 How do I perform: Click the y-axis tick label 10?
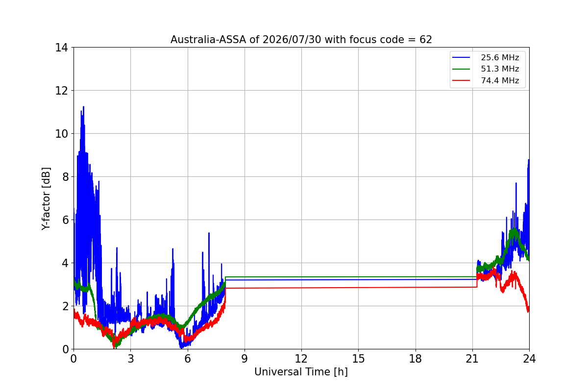click(62, 134)
